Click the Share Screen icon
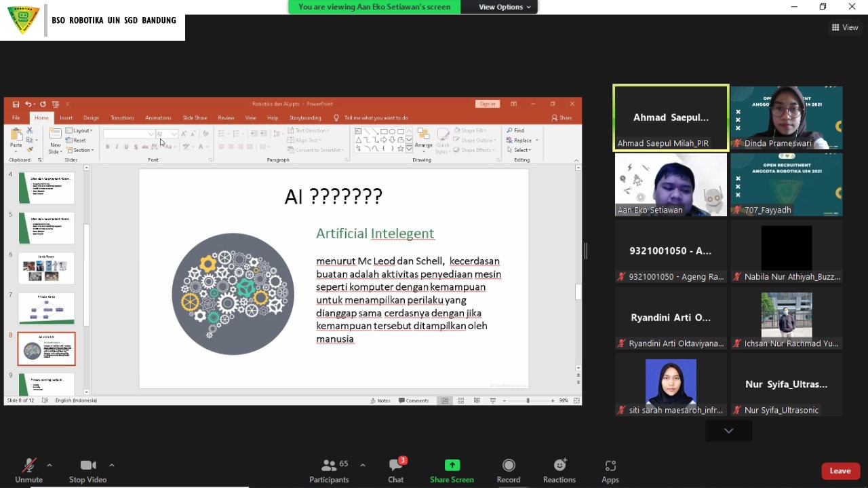This screenshot has height=488, width=868. [x=452, y=466]
